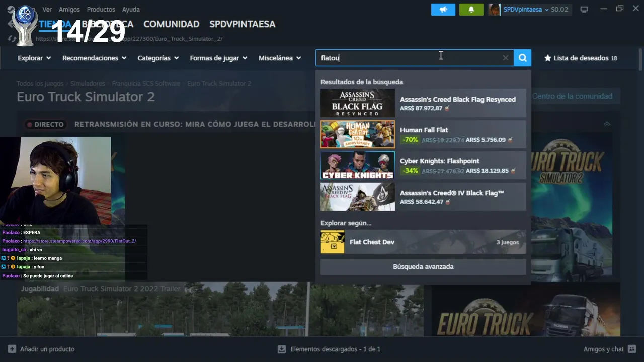The height and width of the screenshot is (362, 644).
Task: Go to Todos los juegos breadcrumb
Action: click(40, 83)
